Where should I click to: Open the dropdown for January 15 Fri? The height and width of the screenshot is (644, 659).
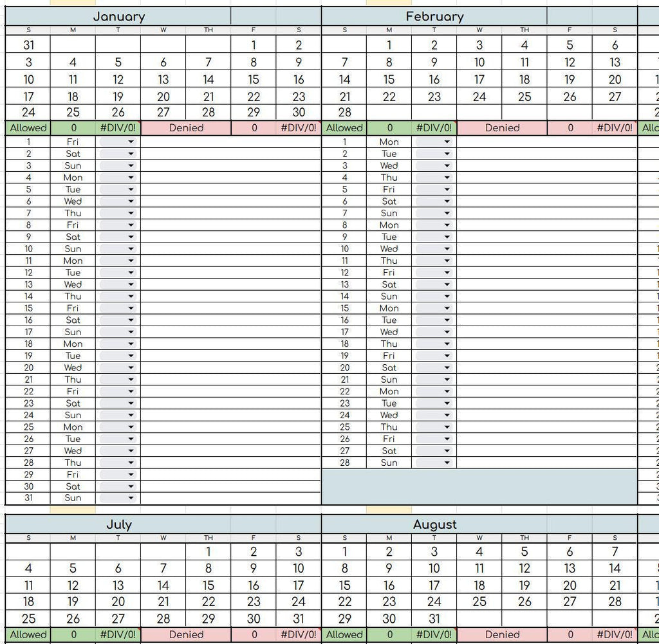tap(118, 308)
